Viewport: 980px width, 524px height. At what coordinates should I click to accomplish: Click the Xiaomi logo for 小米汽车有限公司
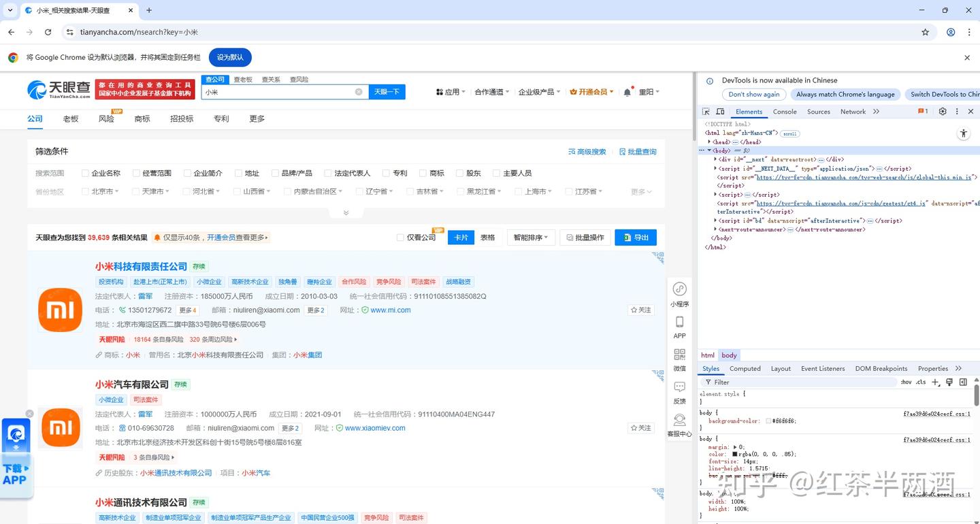point(61,427)
